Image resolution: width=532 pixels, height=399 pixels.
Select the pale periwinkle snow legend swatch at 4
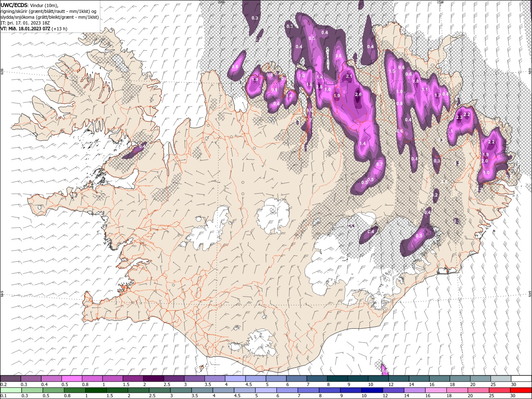[x=234, y=379]
